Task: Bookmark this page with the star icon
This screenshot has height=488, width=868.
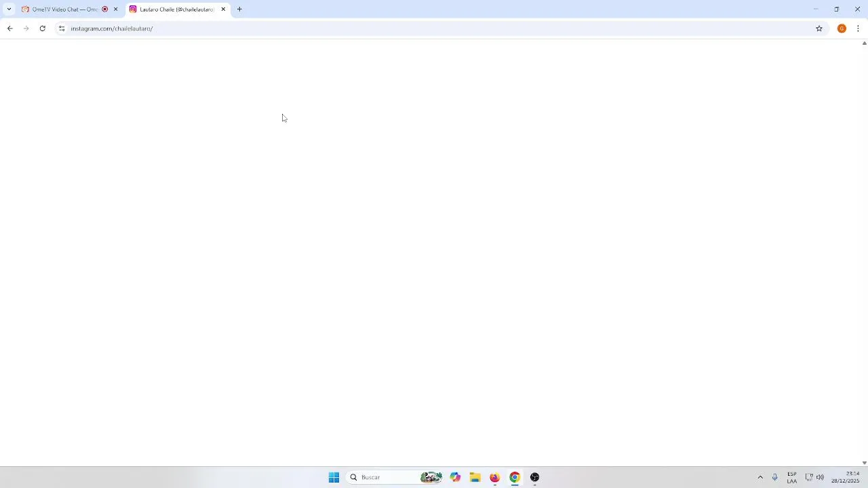Action: 819,28
